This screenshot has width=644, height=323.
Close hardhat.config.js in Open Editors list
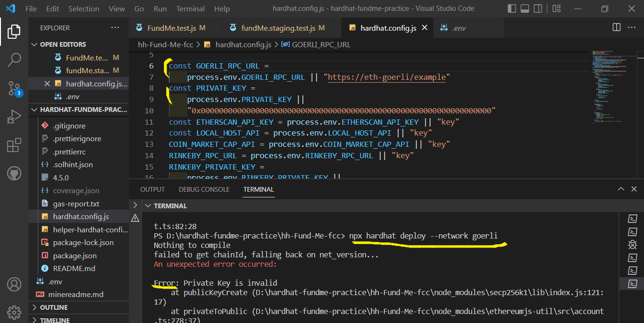[47, 84]
